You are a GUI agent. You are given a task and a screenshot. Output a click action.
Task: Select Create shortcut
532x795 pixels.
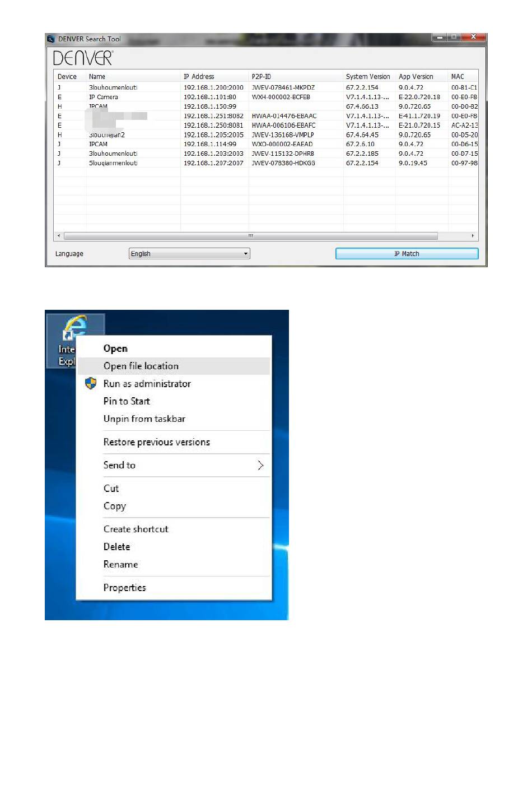(136, 529)
